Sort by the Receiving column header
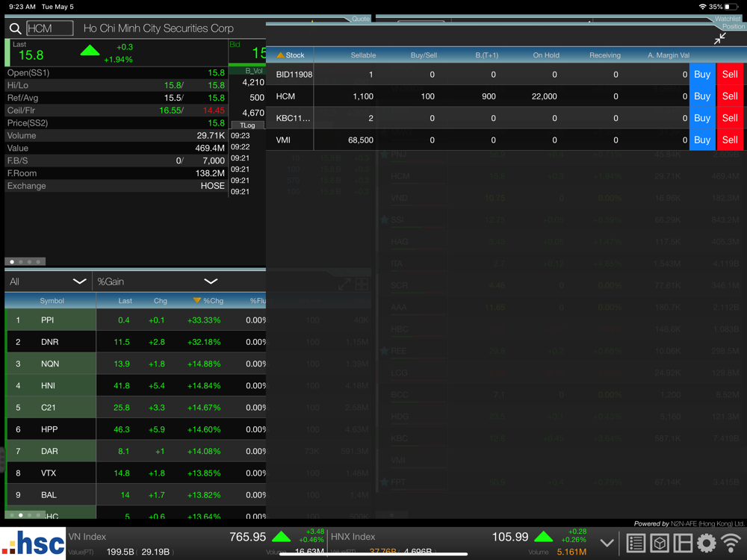 (x=604, y=55)
